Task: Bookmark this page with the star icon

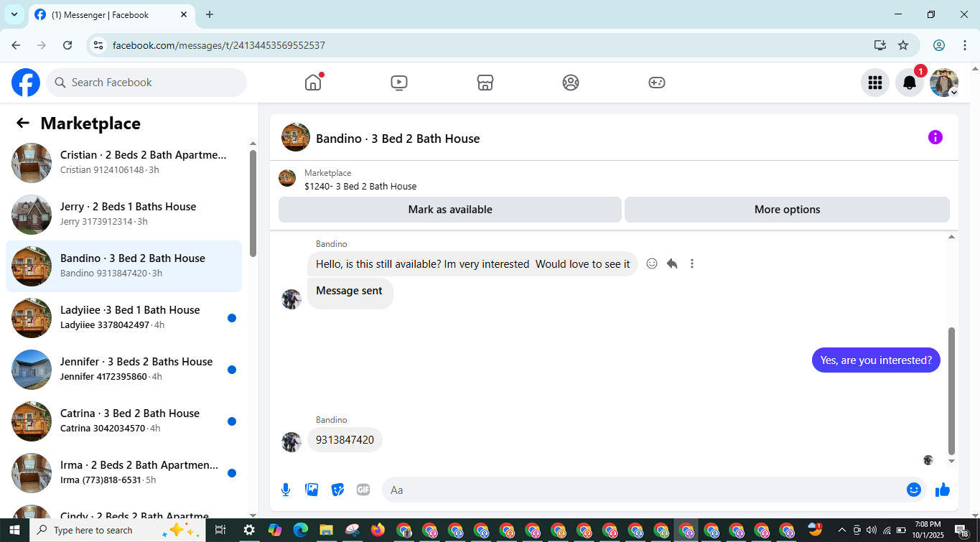Action: (x=903, y=45)
